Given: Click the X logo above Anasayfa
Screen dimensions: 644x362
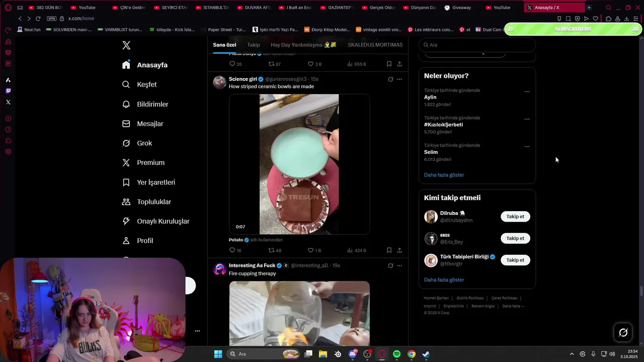Looking at the screenshot, I should pos(126,45).
